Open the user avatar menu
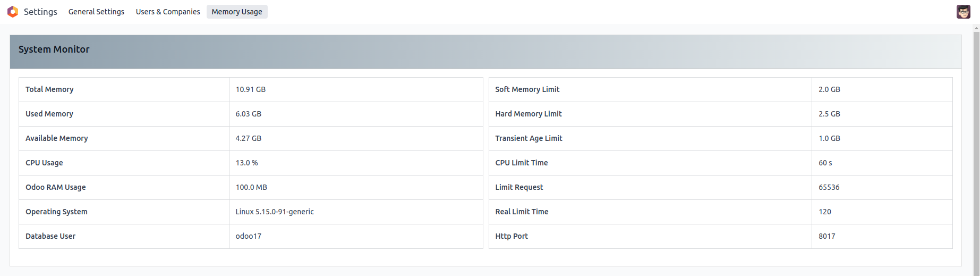 point(963,12)
